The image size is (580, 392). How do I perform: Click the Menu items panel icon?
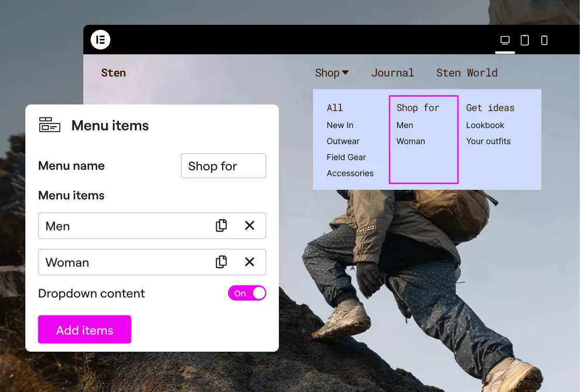coord(50,125)
